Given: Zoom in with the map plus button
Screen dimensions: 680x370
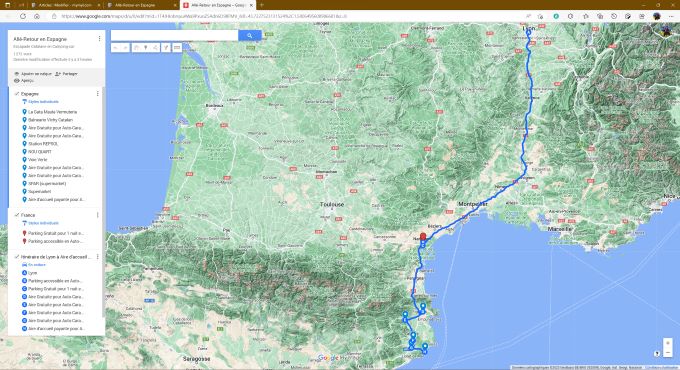Looking at the screenshot, I should (x=667, y=343).
